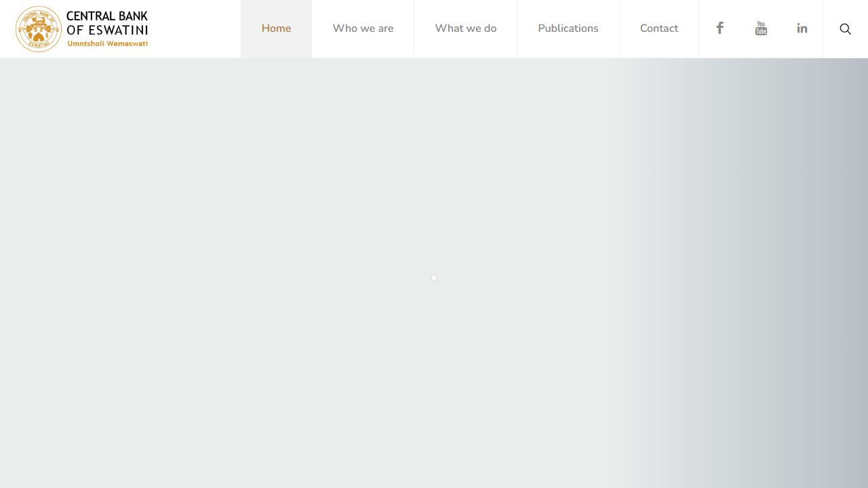Viewport: 868px width, 488px height.
Task: Click the Umntsholi Wemaswati tagline
Action: pos(107,44)
